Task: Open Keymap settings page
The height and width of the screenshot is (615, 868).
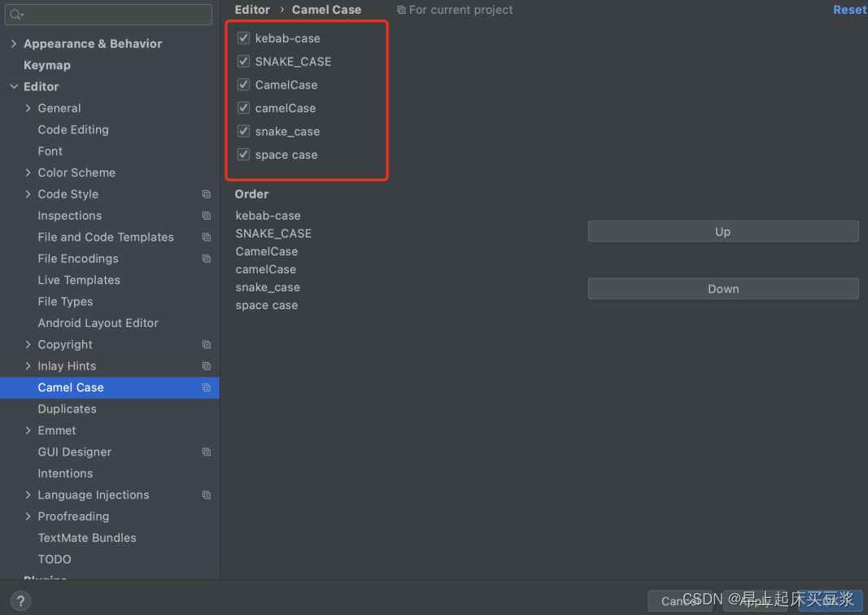Action: (x=47, y=65)
